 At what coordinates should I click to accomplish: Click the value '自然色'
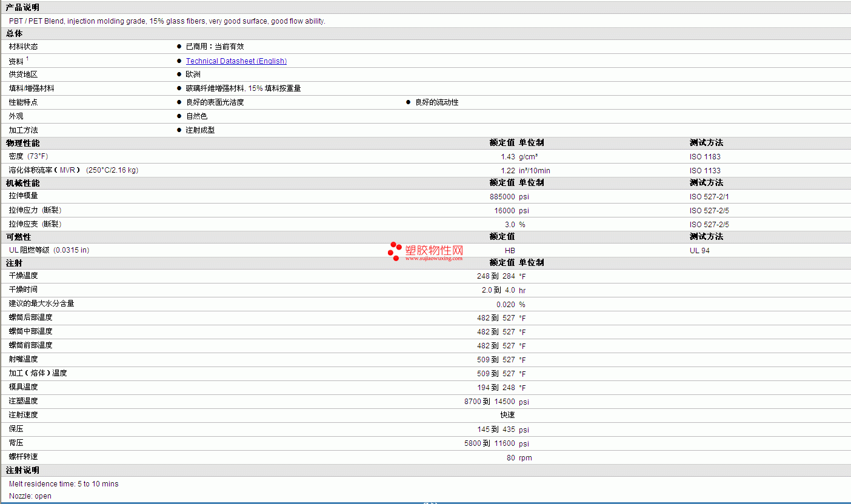196,116
